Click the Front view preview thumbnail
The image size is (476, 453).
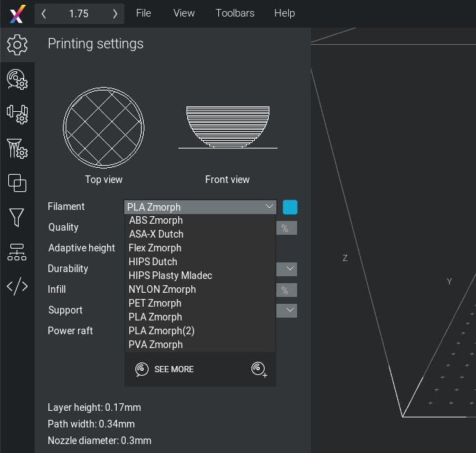click(x=228, y=127)
